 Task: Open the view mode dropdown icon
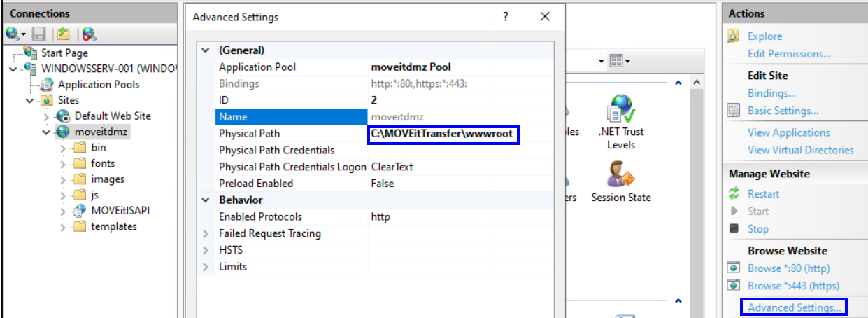click(x=619, y=62)
